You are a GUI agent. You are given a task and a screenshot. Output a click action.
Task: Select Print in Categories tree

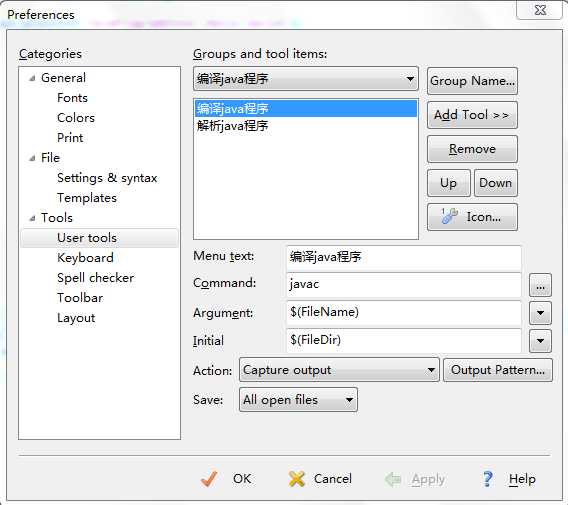coord(70,138)
